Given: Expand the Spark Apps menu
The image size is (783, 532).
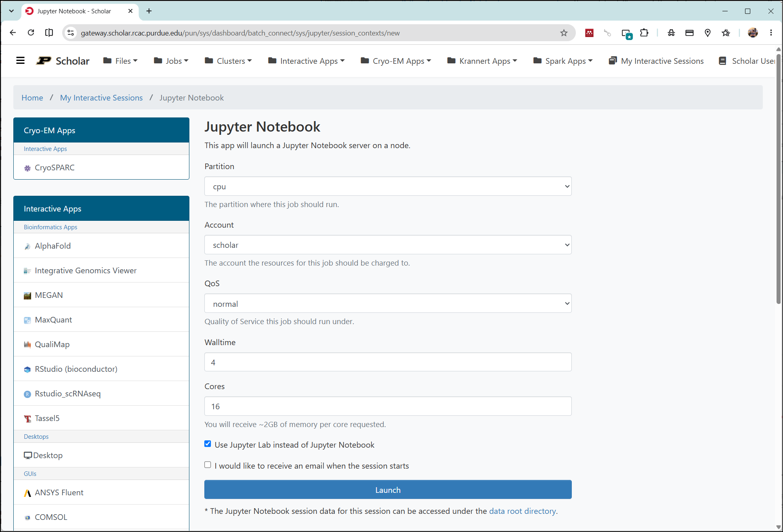Looking at the screenshot, I should [x=563, y=61].
